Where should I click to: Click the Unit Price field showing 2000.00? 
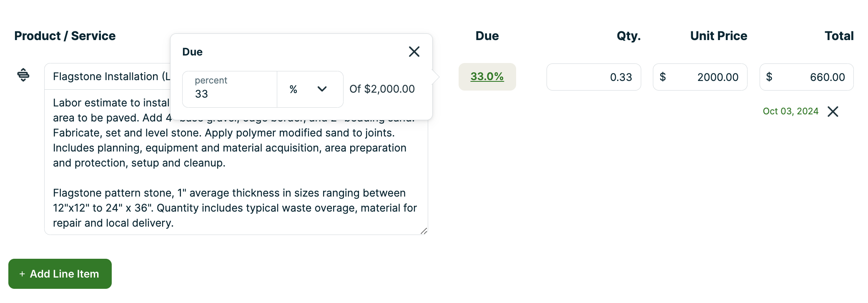705,77
